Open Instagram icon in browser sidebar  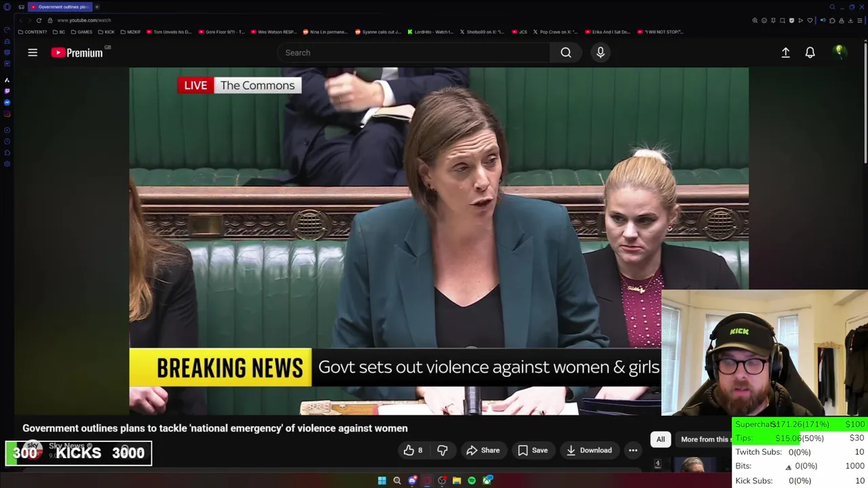click(x=7, y=114)
